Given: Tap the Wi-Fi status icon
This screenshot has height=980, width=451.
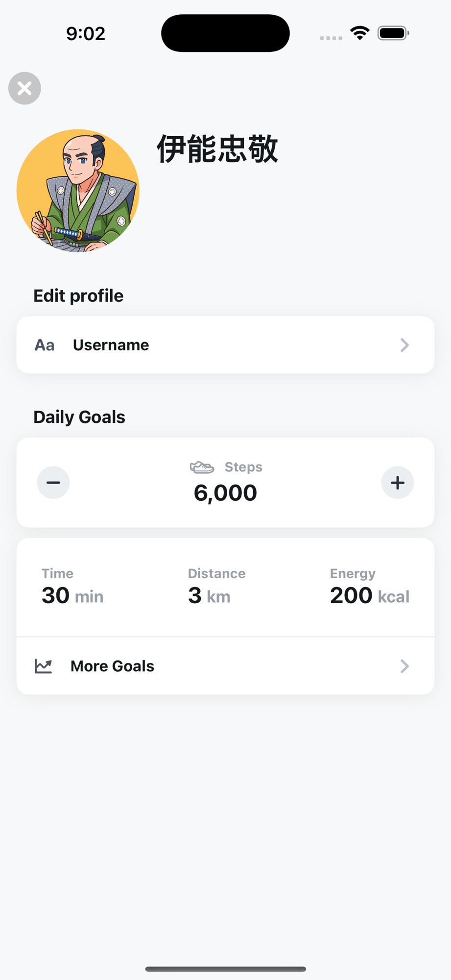Looking at the screenshot, I should [360, 33].
